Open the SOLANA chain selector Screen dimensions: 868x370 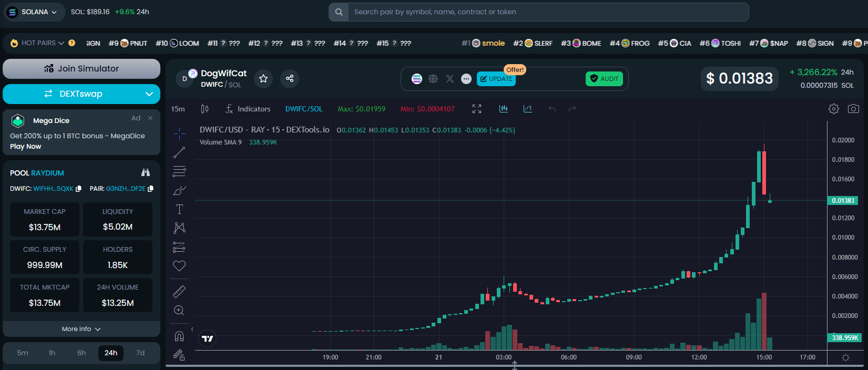[35, 12]
